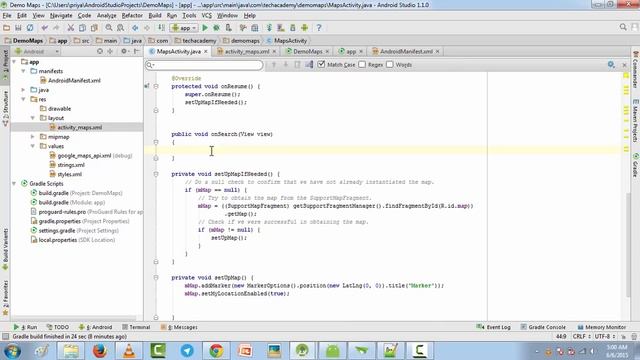Click the scroll from source target icon

(100, 51)
